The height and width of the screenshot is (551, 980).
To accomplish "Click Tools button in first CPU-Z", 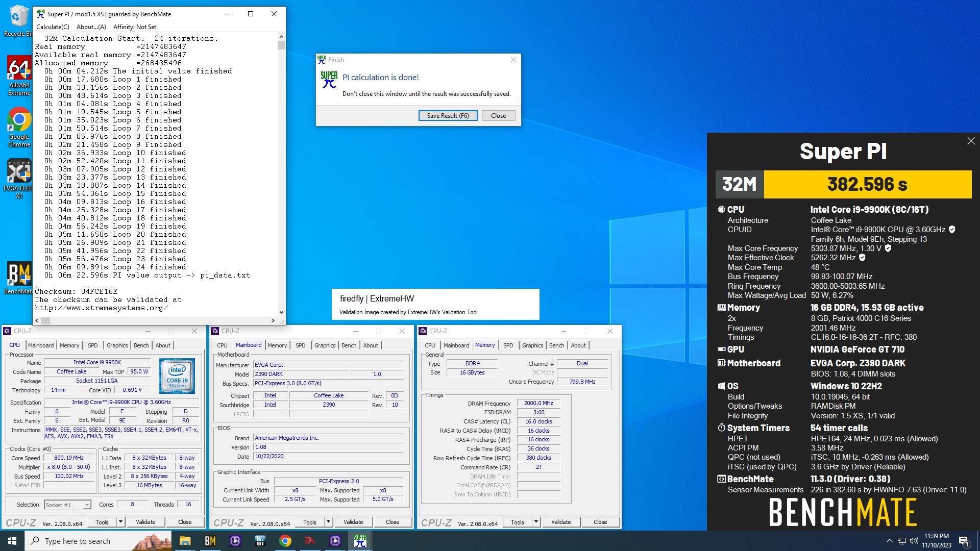I will (x=102, y=522).
